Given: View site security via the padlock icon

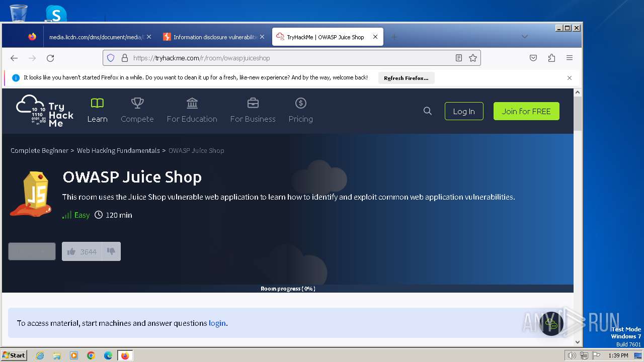Looking at the screenshot, I should click(x=125, y=58).
